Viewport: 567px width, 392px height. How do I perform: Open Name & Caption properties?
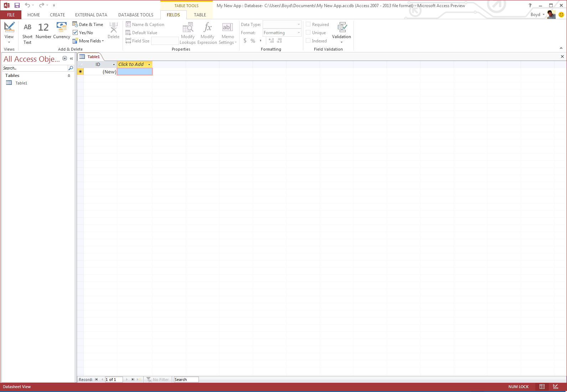pos(145,24)
